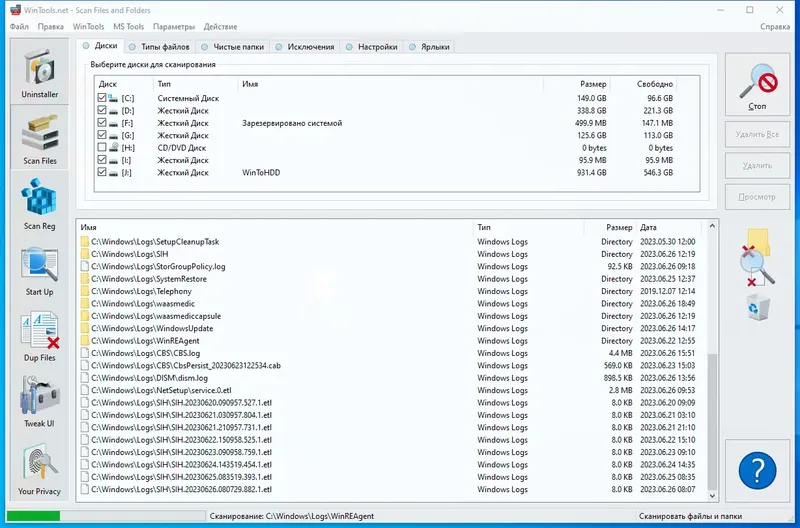Switch to the Исключения tab
The height and width of the screenshot is (528, 800).
[305, 47]
